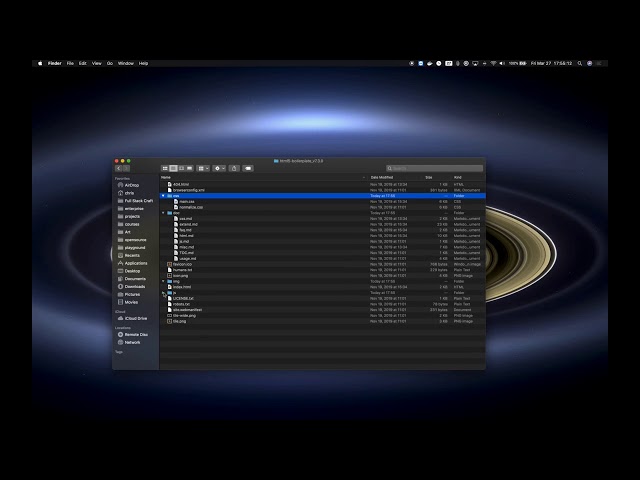
Task: Click the volume menu bar icon
Action: pos(502,63)
